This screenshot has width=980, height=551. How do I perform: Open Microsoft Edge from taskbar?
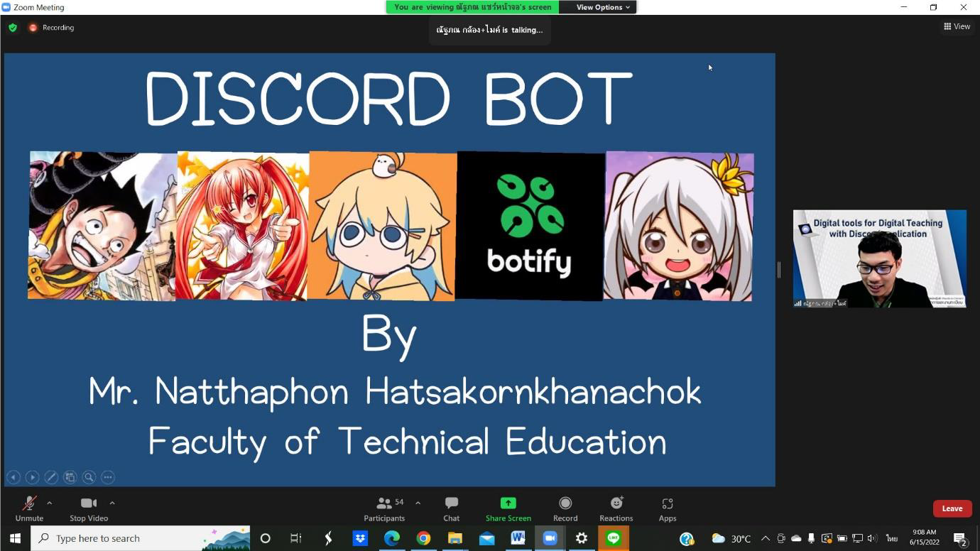coord(392,538)
